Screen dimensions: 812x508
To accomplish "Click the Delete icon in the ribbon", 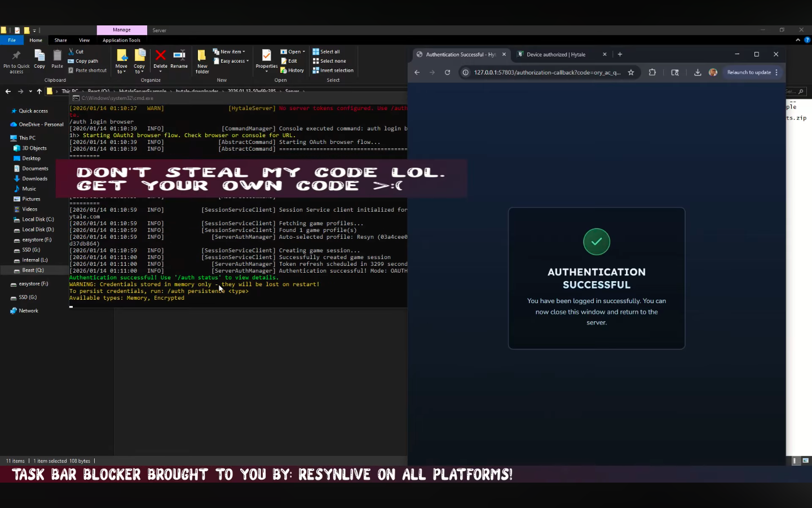I will (x=160, y=57).
